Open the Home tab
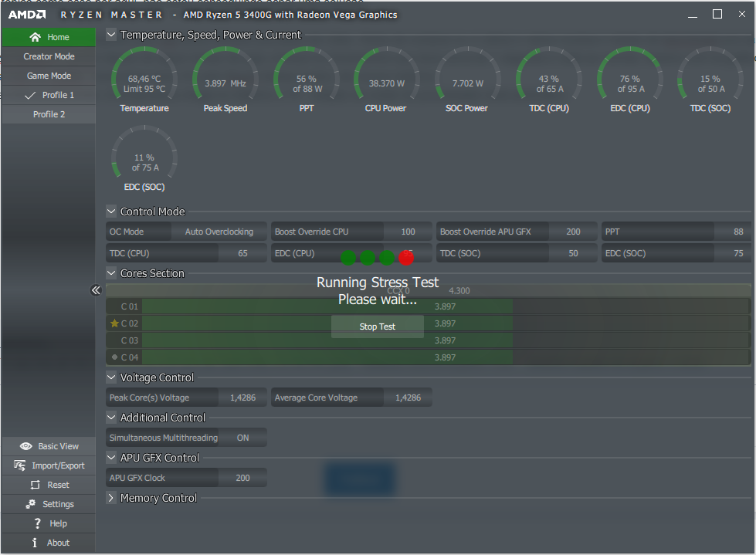The width and height of the screenshot is (756, 555). click(x=49, y=37)
